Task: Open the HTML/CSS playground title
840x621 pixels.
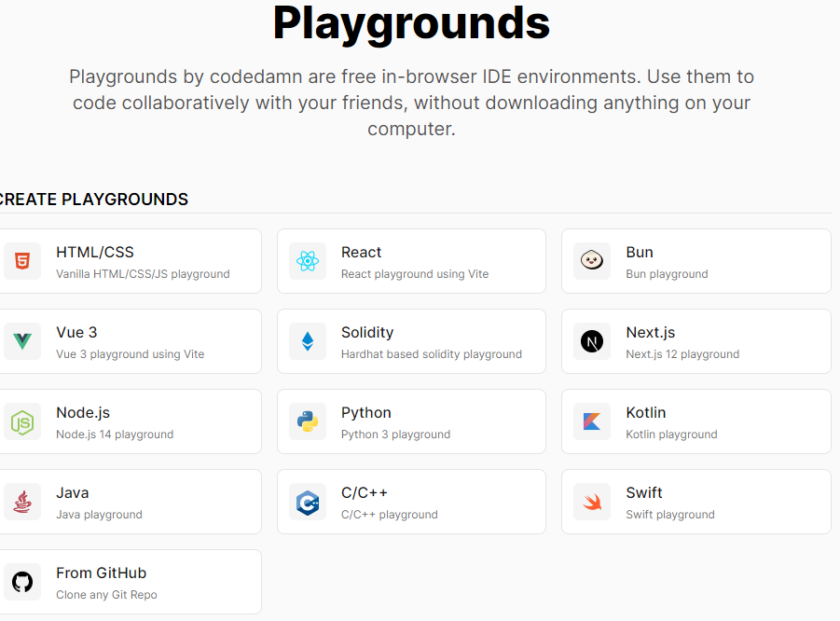Action: pos(95,253)
